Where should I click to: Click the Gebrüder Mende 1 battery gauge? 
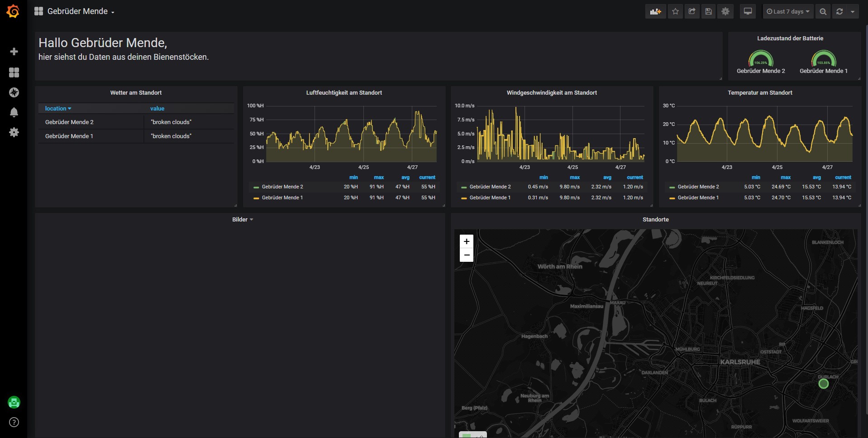point(824,59)
